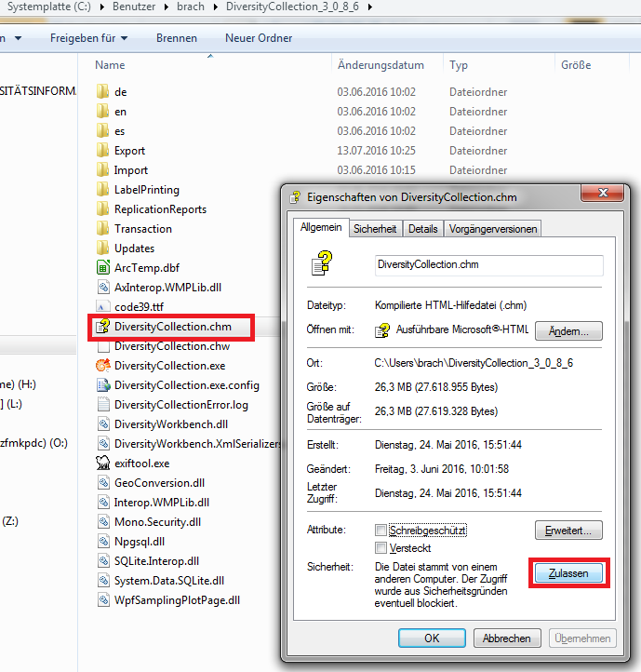Select the LabelPrinting folder icon
Image resolution: width=641 pixels, height=672 pixels.
pyautogui.click(x=103, y=190)
